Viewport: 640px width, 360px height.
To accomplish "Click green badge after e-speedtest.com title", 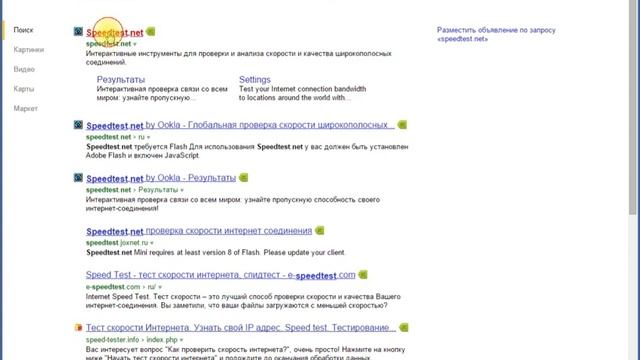I will pos(363,275).
